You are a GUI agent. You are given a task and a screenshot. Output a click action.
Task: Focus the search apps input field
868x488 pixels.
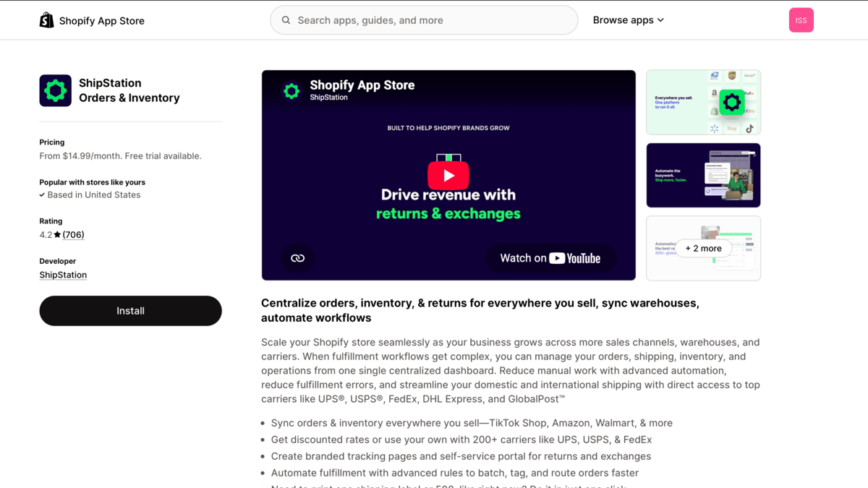[x=424, y=20]
